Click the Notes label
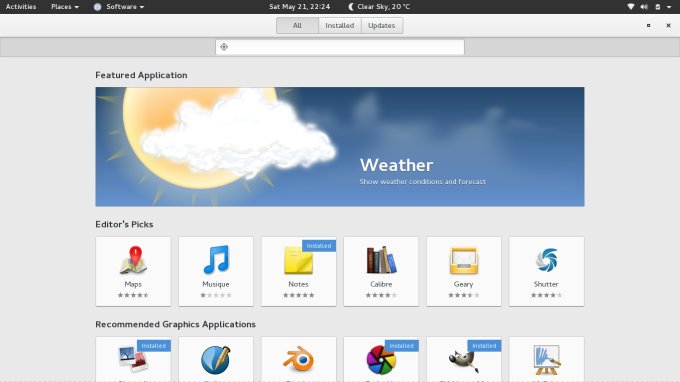The height and width of the screenshot is (382, 680). (298, 284)
